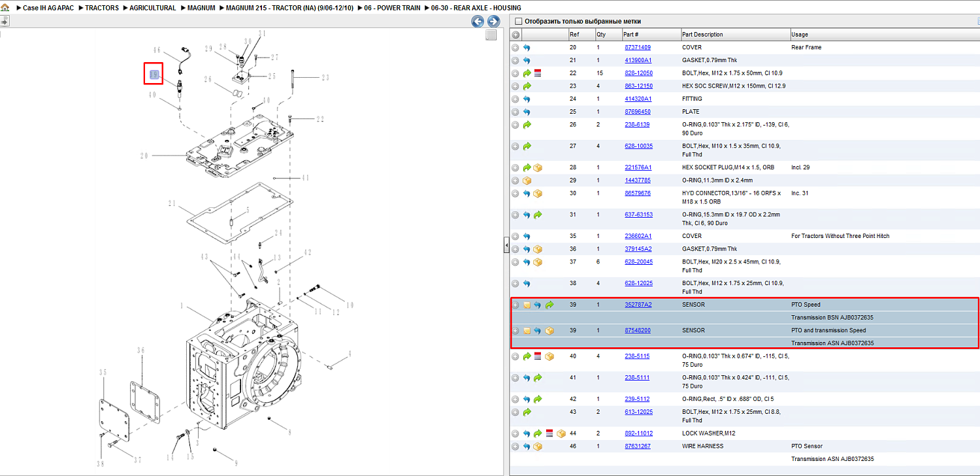Open the Case IH AG APAC breadcrumb
Screen dimensions: 980x476
tap(48, 8)
